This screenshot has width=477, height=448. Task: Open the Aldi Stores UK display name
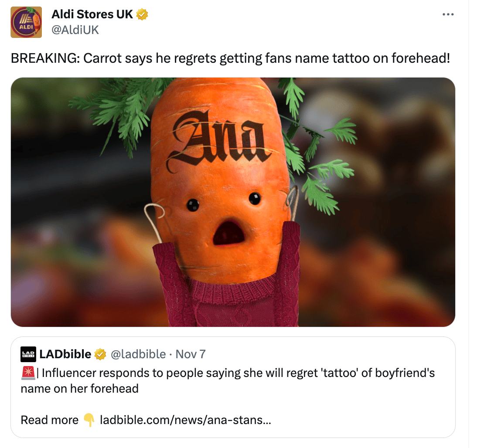[92, 14]
